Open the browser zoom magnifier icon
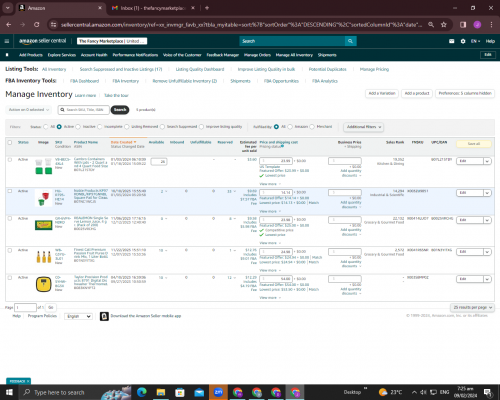This screenshot has height=400, width=500. point(431,25)
